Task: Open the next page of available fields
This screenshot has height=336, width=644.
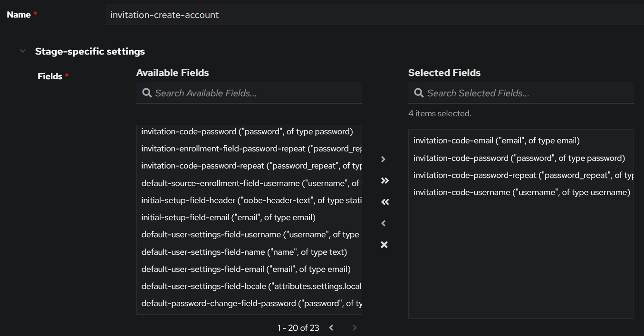Action: click(x=354, y=327)
